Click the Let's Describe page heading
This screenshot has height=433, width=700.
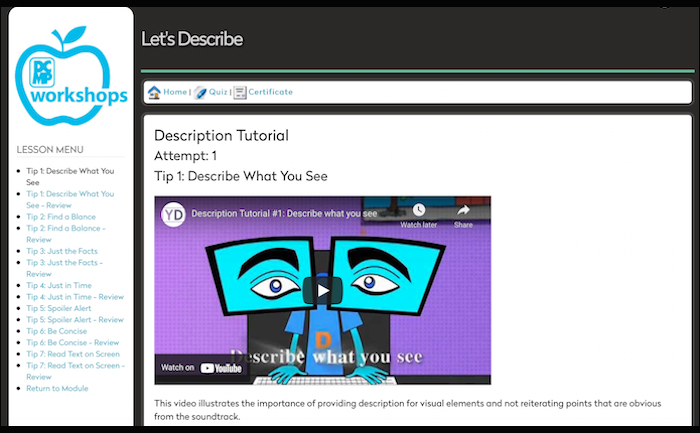tap(192, 39)
